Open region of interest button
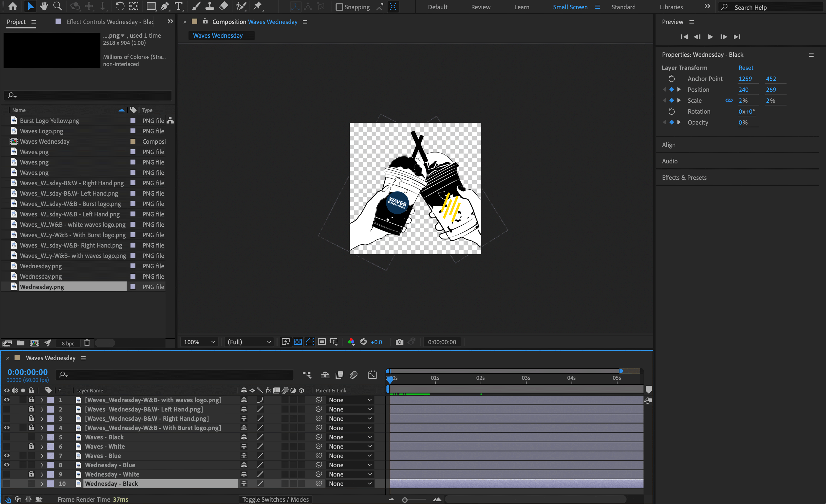826x504 pixels. tap(322, 342)
